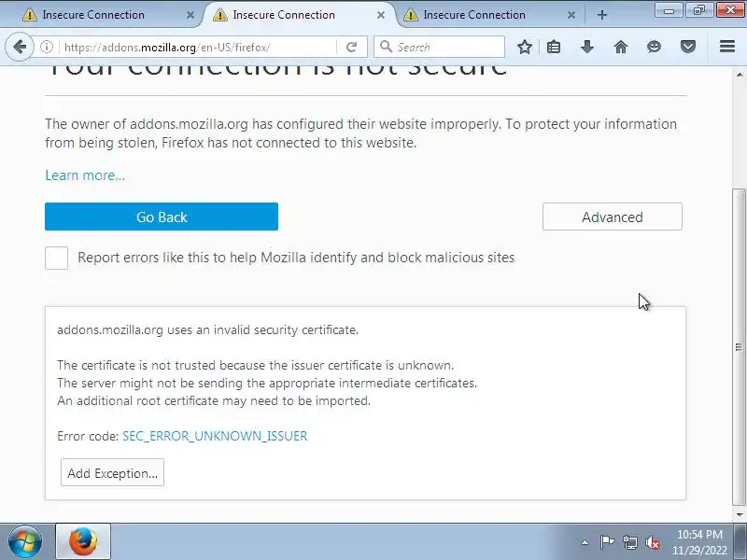Close the third Insecure Connection tab

click(x=571, y=15)
